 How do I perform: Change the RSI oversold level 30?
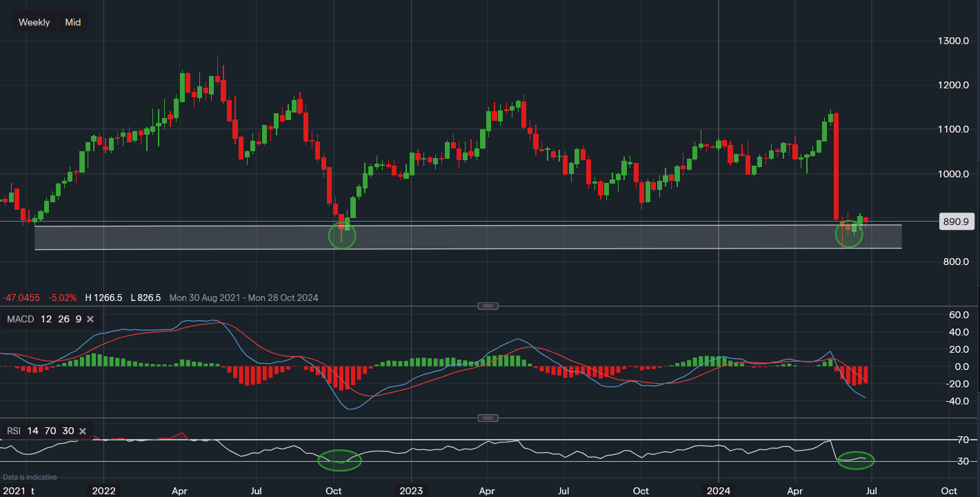click(x=67, y=430)
